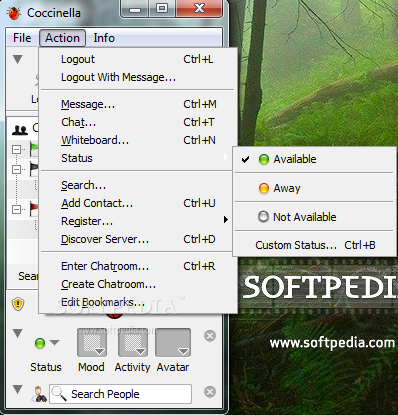The height and width of the screenshot is (415, 398).
Task: Close the status panel row
Action: 210,336
